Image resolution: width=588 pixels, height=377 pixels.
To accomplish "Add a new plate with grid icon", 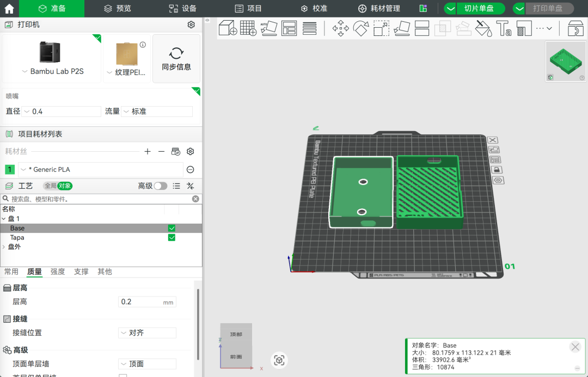I will [248, 28].
